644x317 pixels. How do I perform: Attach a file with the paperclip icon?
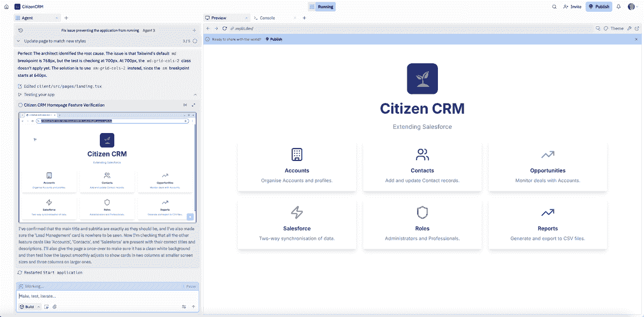[x=54, y=307]
